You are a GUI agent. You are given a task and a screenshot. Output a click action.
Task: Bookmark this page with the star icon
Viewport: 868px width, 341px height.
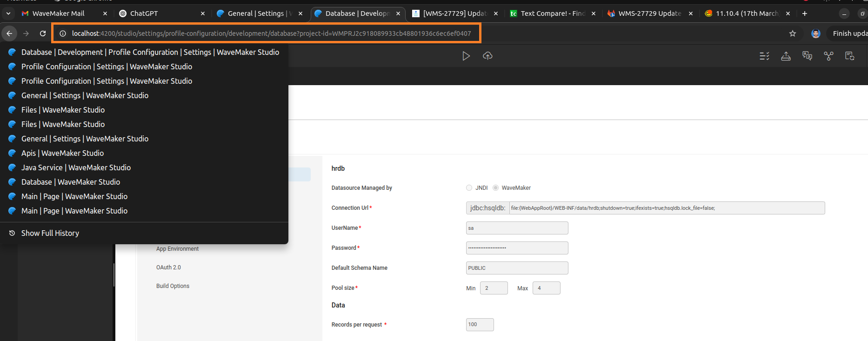point(793,33)
